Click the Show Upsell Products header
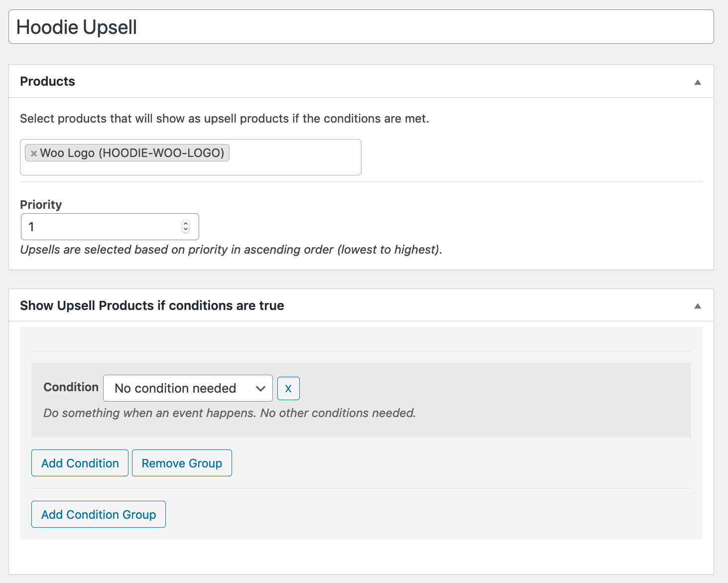This screenshot has width=728, height=583. [x=152, y=305]
